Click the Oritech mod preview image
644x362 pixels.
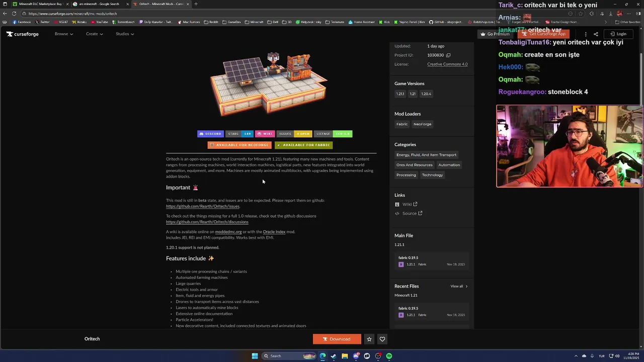(x=269, y=83)
